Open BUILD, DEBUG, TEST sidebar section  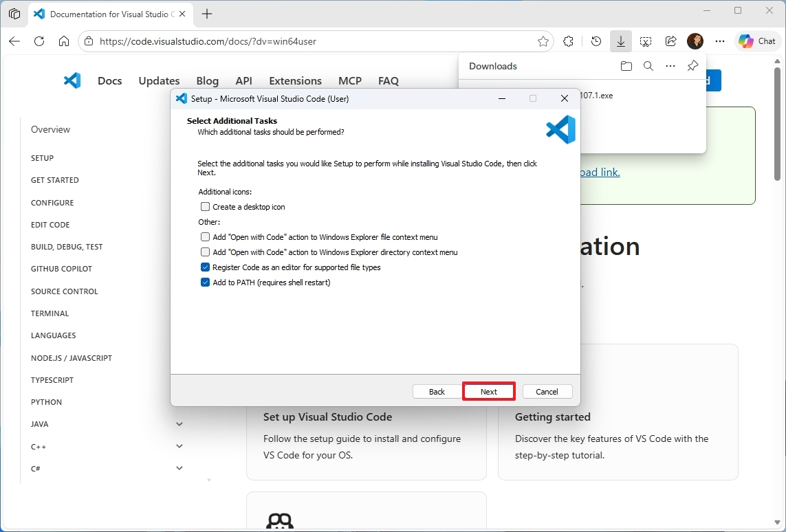(67, 247)
